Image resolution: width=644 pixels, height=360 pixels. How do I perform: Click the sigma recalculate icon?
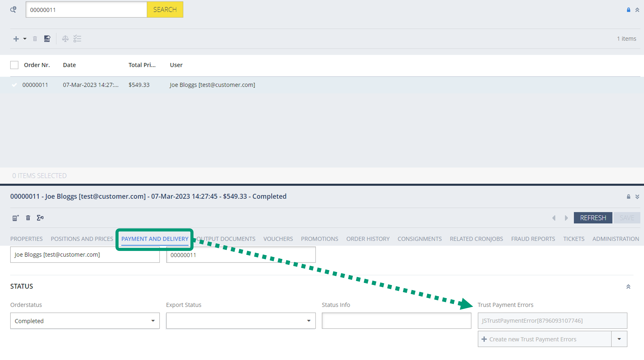(40, 218)
